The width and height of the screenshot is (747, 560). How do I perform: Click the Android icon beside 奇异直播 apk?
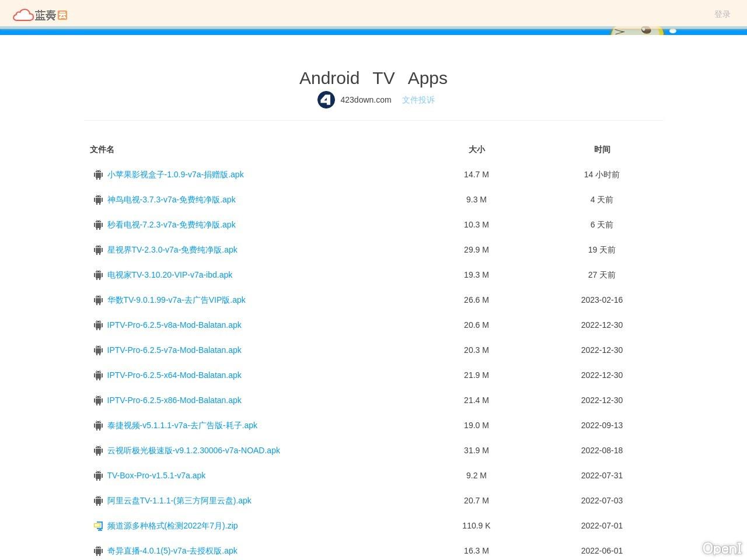[98, 551]
